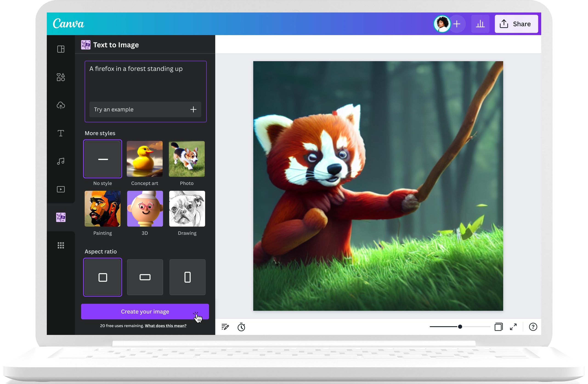The width and height of the screenshot is (588, 384).
Task: Open the Audio music note sidebar icon
Action: point(61,161)
